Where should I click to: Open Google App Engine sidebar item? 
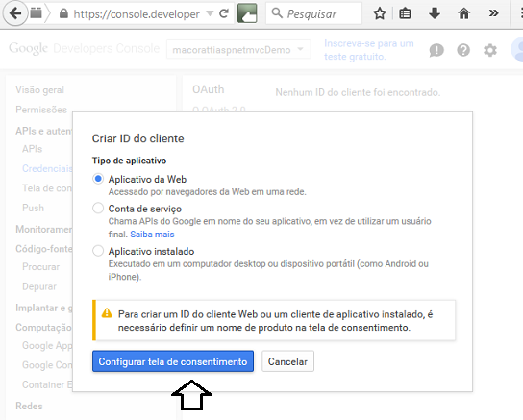coord(47,346)
